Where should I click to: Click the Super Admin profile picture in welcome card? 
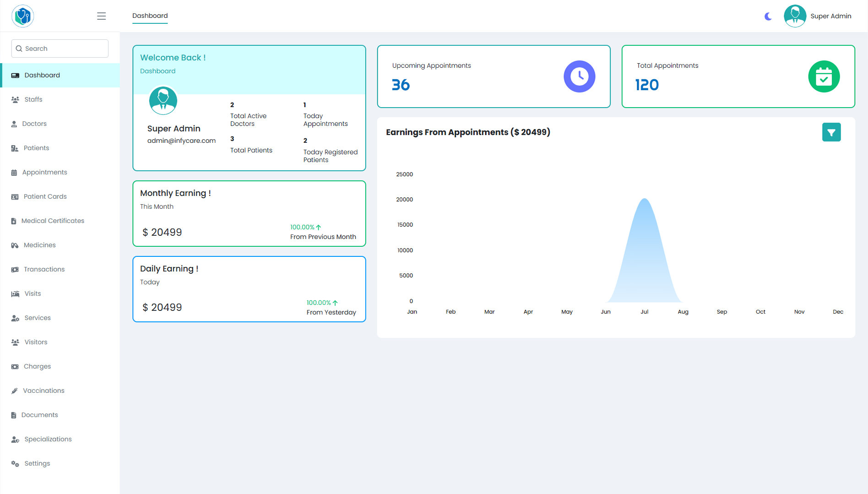163,101
